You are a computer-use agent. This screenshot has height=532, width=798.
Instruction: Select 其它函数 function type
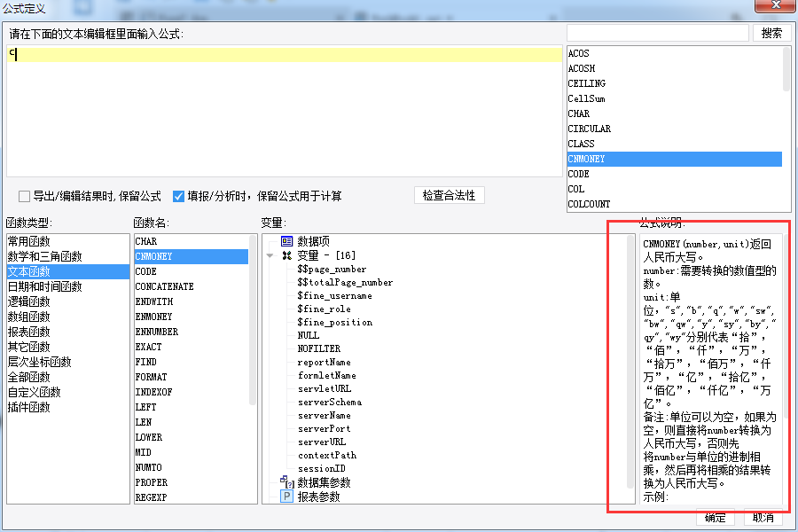pos(67,347)
